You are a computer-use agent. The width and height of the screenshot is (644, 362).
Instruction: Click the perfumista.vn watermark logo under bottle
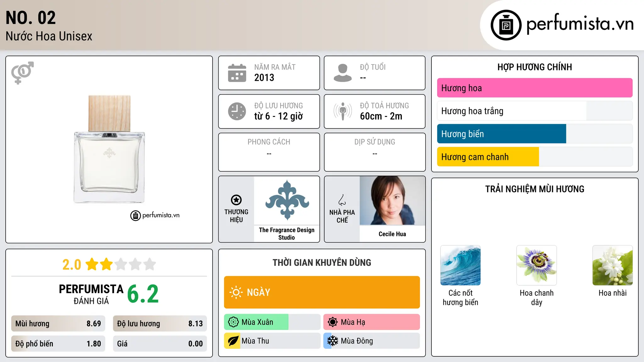point(155,216)
